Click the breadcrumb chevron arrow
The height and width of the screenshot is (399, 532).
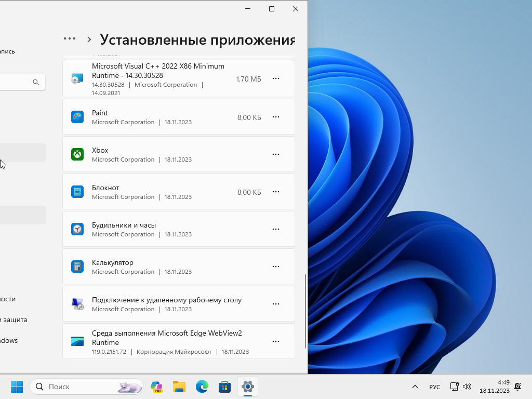pyautogui.click(x=89, y=39)
